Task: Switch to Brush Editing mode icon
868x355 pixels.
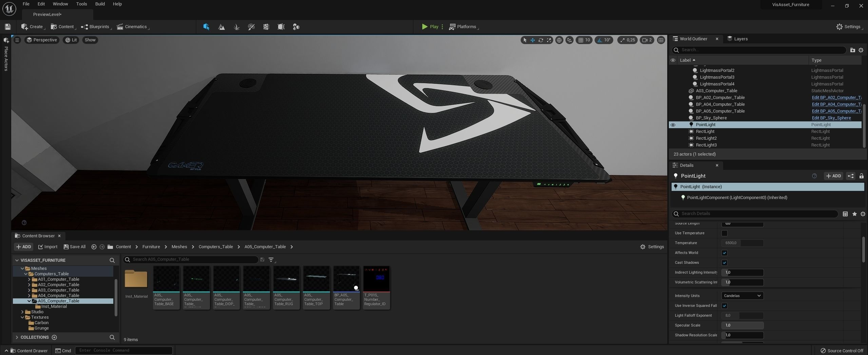Action: 281,27
